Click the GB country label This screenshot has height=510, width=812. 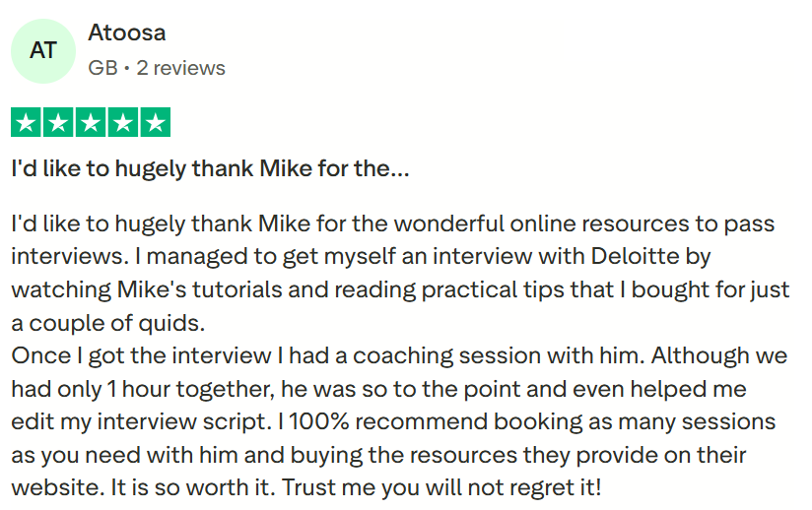(102, 68)
